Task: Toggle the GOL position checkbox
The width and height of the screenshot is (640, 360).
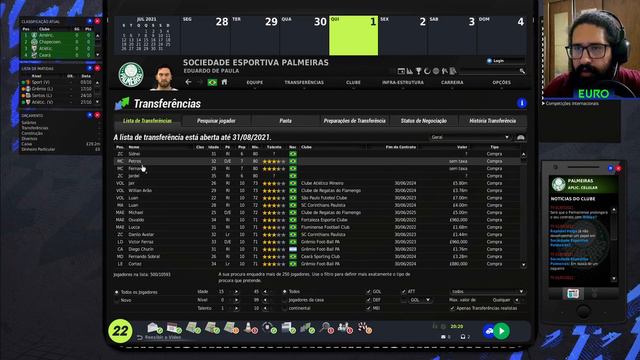Action: pos(369,292)
